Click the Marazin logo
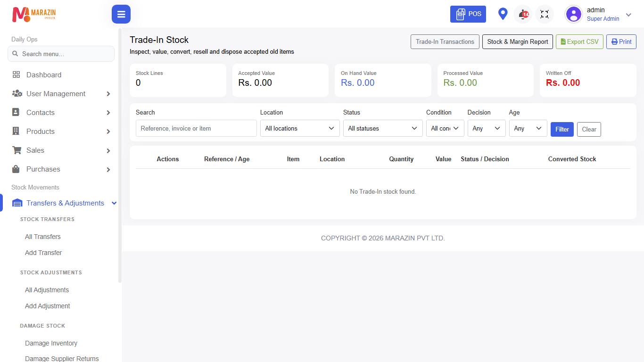644x362 pixels. (34, 14)
